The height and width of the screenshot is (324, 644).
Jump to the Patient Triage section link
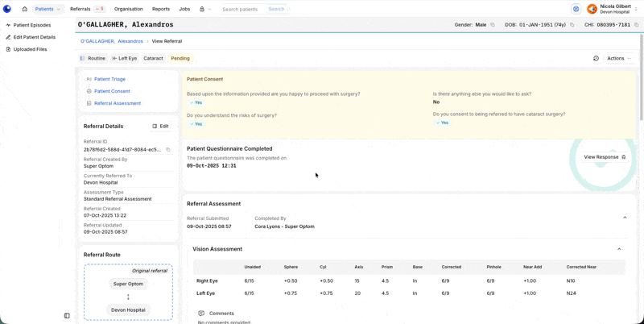[x=109, y=79]
